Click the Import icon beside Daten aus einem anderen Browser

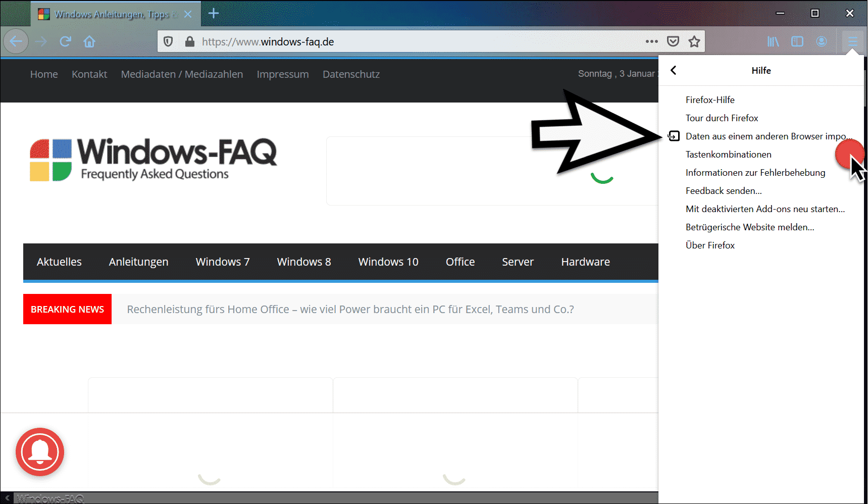click(674, 136)
